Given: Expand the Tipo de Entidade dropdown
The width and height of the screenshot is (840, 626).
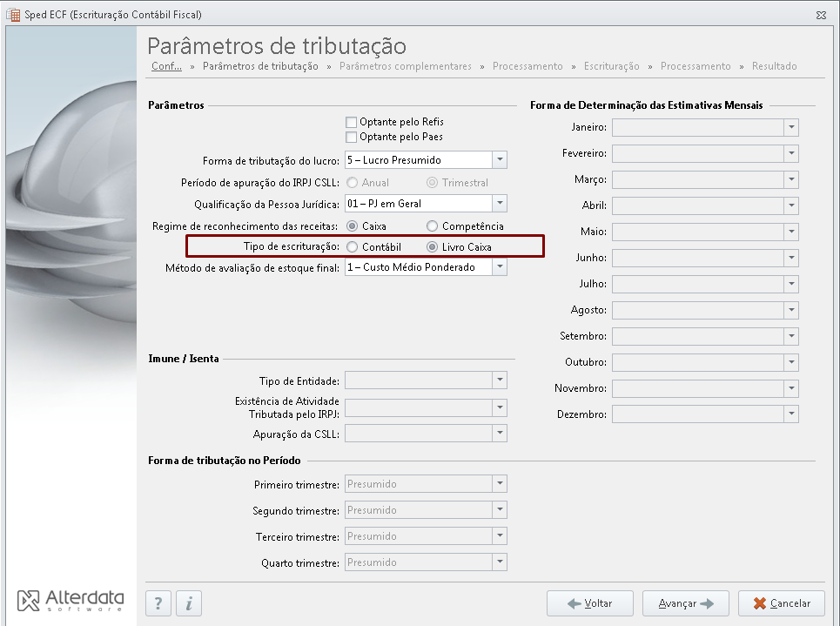Looking at the screenshot, I should (x=500, y=380).
